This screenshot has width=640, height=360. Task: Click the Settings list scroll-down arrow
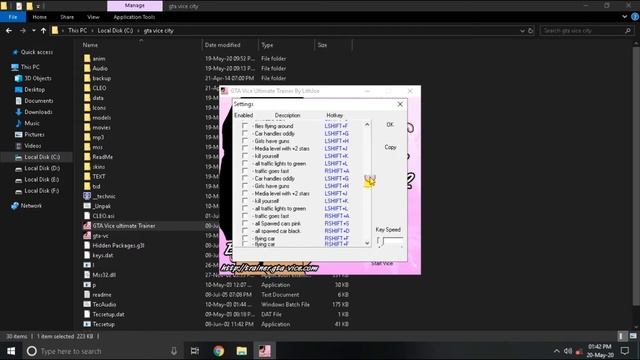tap(367, 243)
